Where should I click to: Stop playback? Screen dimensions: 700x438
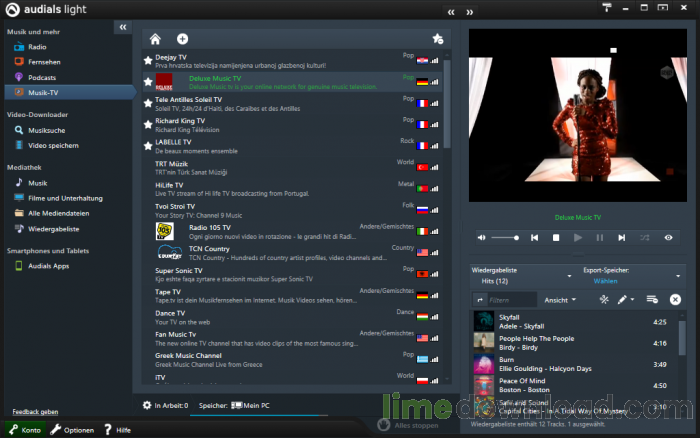coord(556,238)
